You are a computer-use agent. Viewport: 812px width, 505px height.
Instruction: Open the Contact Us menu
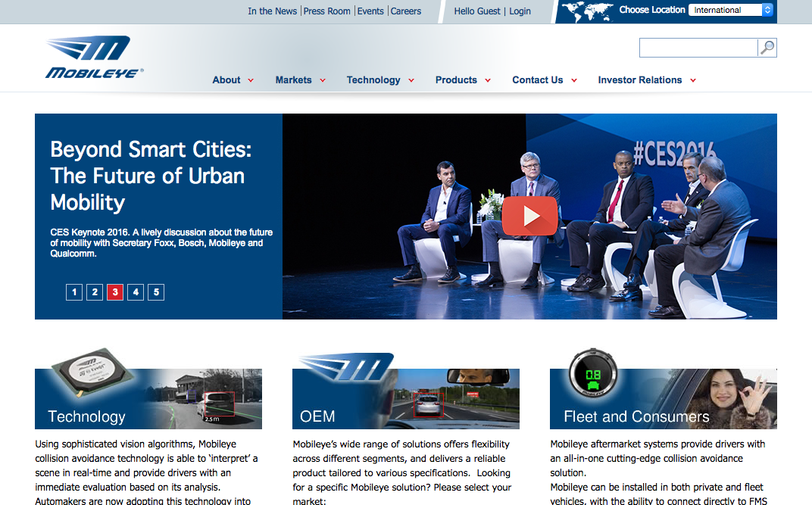538,80
